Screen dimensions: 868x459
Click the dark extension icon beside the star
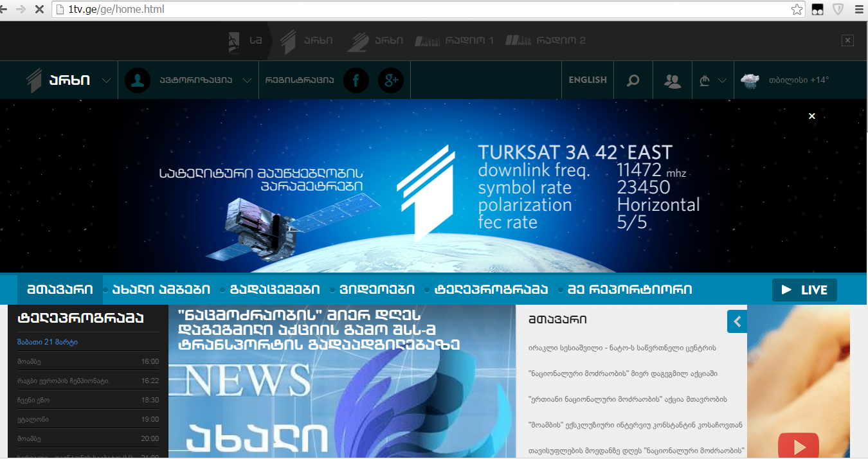click(x=817, y=9)
